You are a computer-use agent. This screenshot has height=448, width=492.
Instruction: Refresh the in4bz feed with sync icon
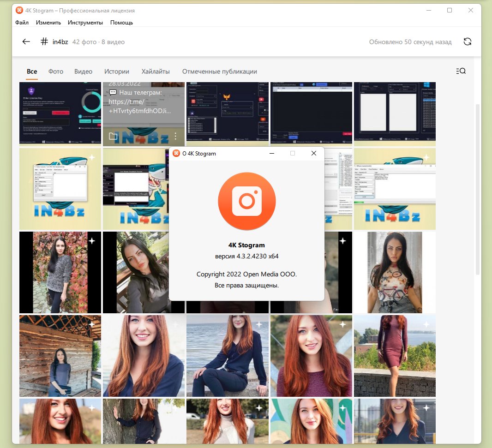coord(467,42)
